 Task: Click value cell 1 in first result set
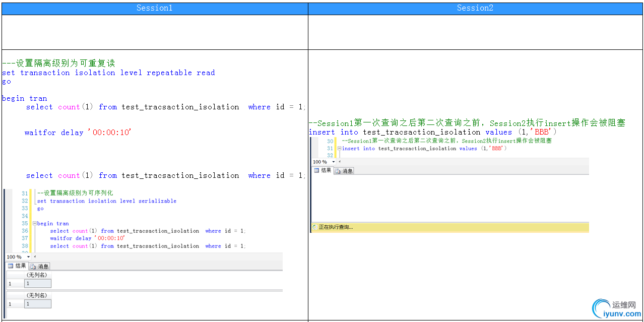tap(37, 284)
